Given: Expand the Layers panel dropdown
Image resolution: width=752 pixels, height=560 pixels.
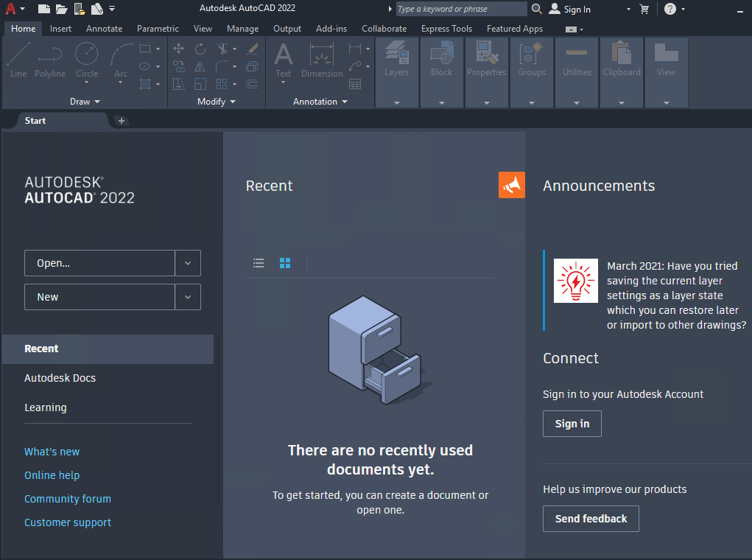Looking at the screenshot, I should 396,102.
